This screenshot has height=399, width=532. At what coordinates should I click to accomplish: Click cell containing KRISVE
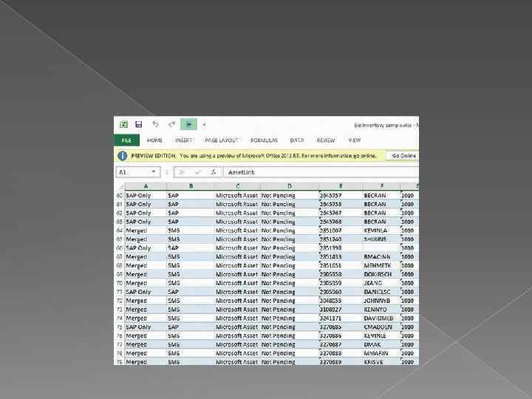pos(382,361)
